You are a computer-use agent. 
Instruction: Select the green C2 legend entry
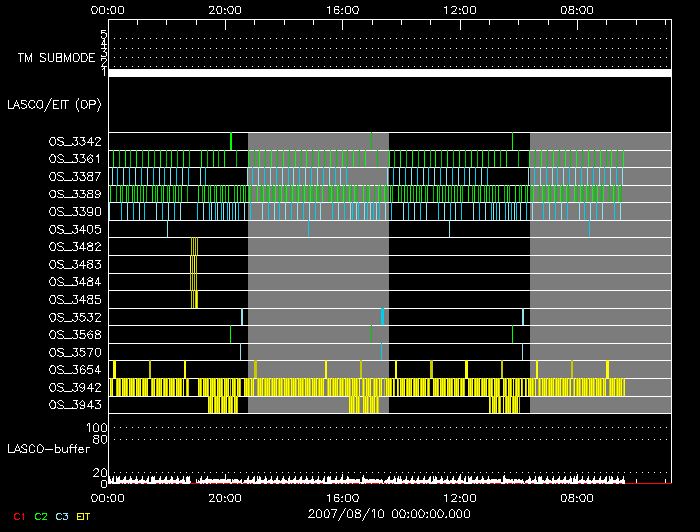pyautogui.click(x=41, y=516)
